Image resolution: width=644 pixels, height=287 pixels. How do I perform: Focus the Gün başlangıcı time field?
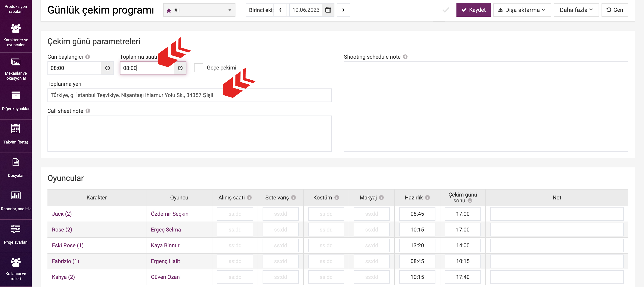[75, 68]
